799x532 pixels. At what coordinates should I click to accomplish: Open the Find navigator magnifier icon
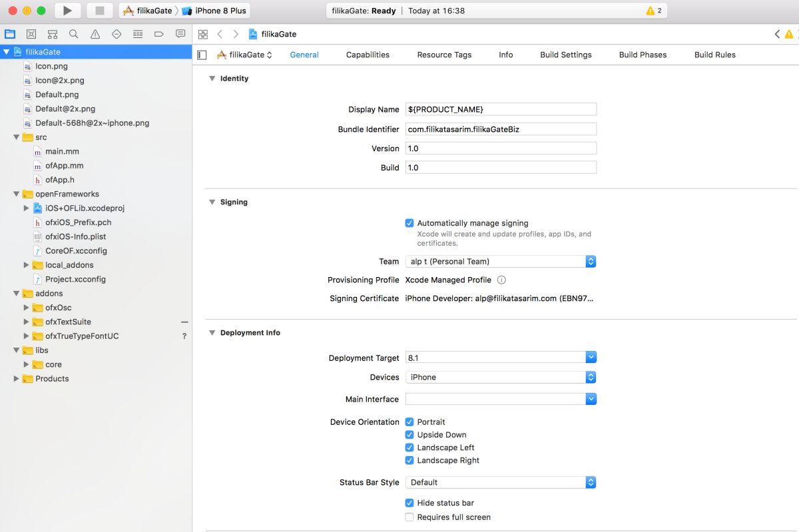74,34
